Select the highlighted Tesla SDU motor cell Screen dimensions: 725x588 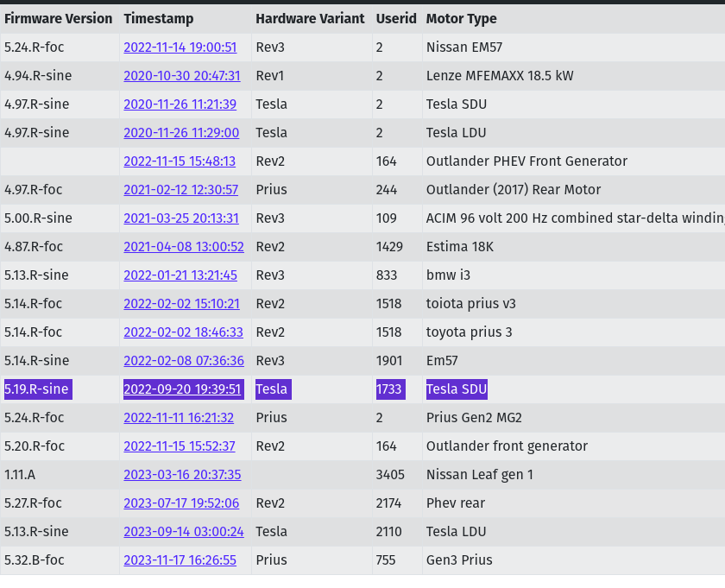457,389
